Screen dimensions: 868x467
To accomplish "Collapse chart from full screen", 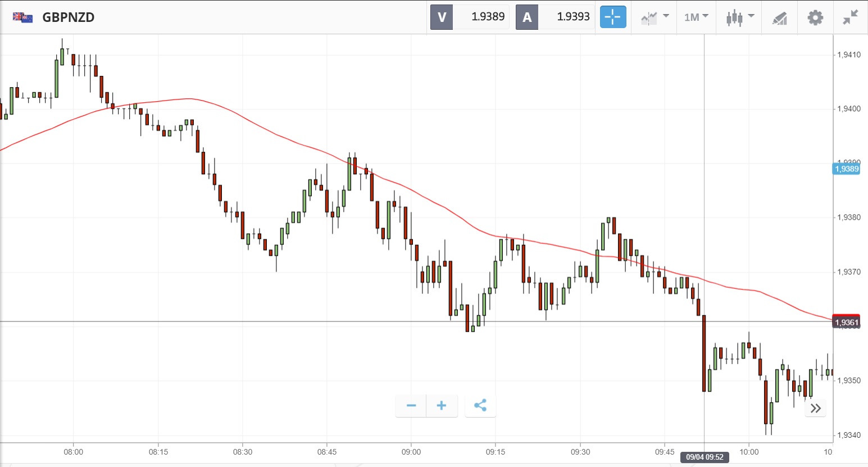I will point(851,17).
